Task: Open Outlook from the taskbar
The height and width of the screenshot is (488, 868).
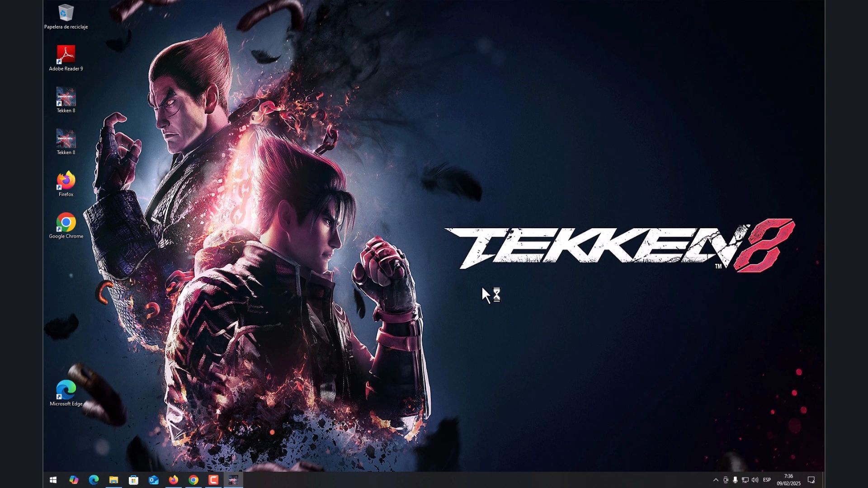Action: [x=154, y=480]
